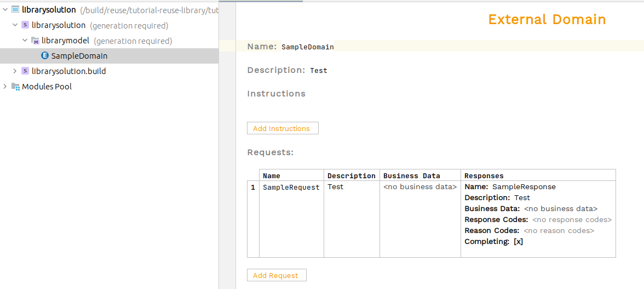Click the Name field containing SampleDomain

[308, 47]
